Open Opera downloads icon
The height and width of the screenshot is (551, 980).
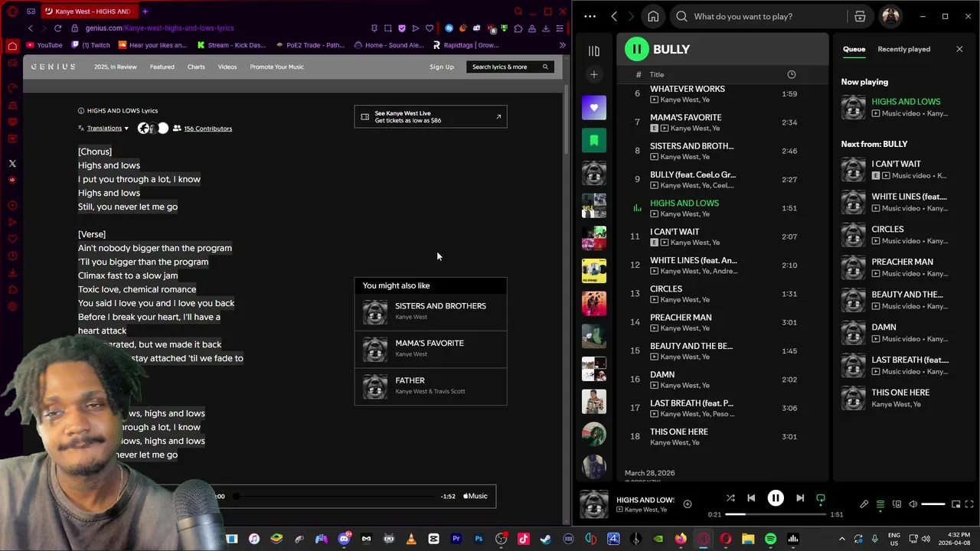pos(546,28)
